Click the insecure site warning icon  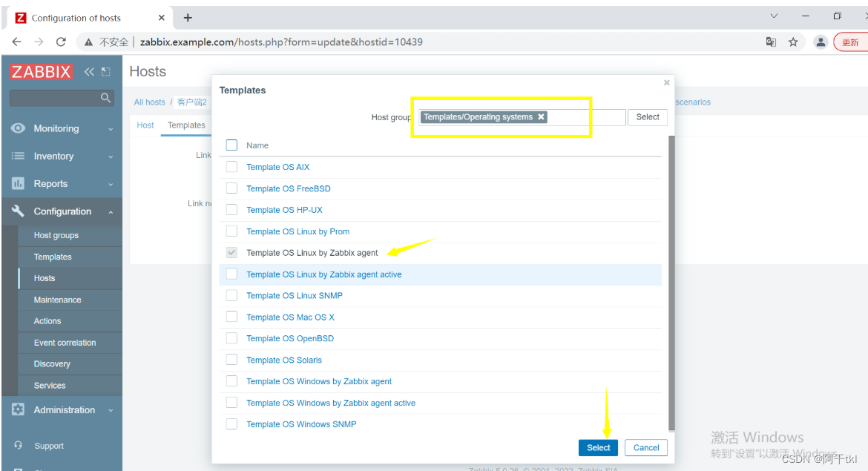coord(88,42)
